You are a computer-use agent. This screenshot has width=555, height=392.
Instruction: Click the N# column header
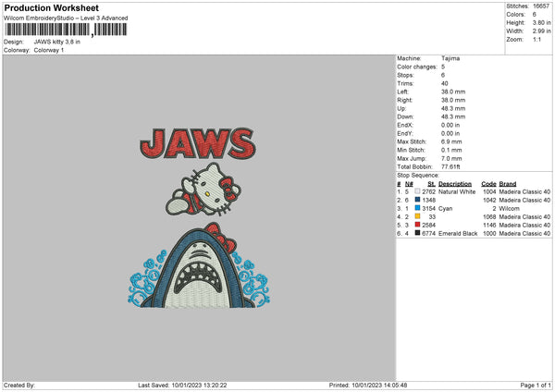click(409, 184)
